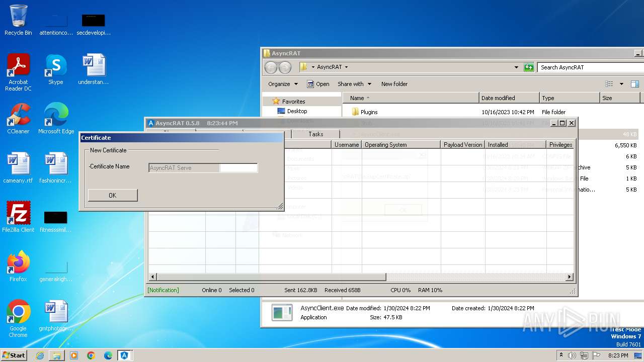
Task: Click the AsyncRAT horizontal scrollbar thumb
Action: click(271, 277)
